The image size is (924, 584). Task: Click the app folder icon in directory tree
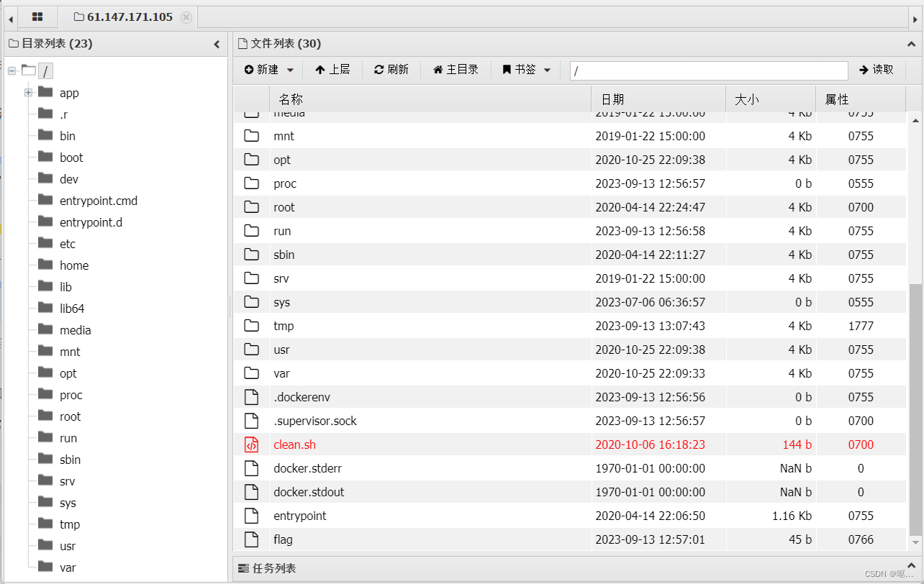coord(46,92)
